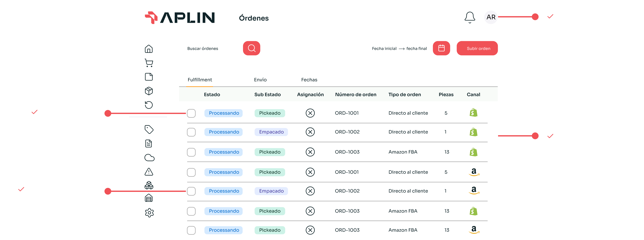644x240 pixels.
Task: Click the Asignación column header
Action: point(310,94)
